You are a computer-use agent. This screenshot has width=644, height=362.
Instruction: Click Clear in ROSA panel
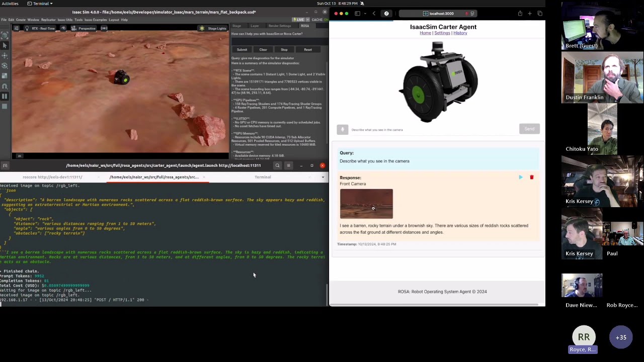click(x=263, y=50)
